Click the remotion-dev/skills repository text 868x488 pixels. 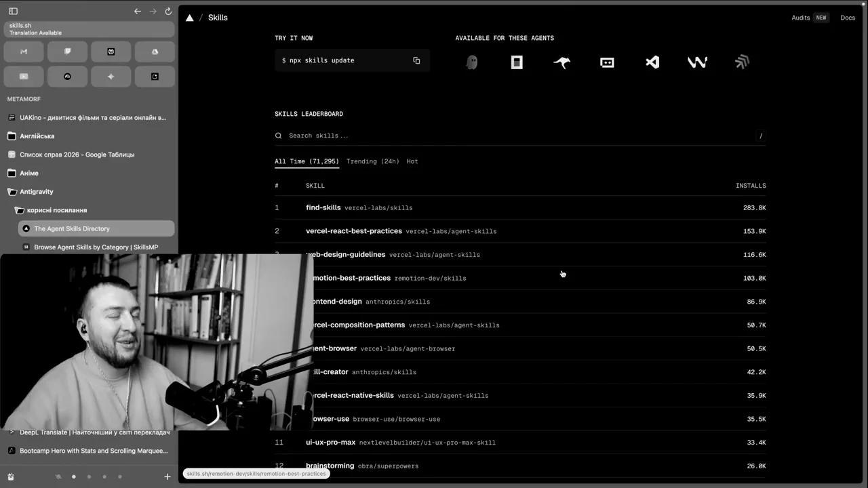point(431,279)
